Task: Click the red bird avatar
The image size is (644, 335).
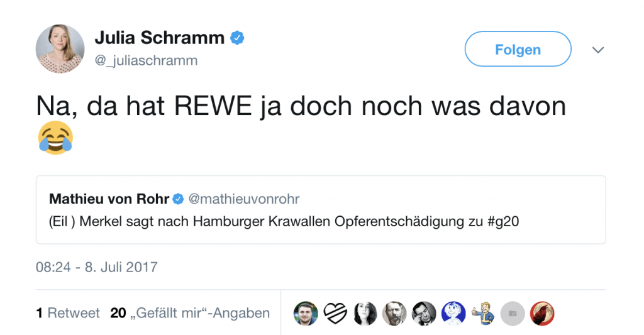Action: [x=541, y=313]
